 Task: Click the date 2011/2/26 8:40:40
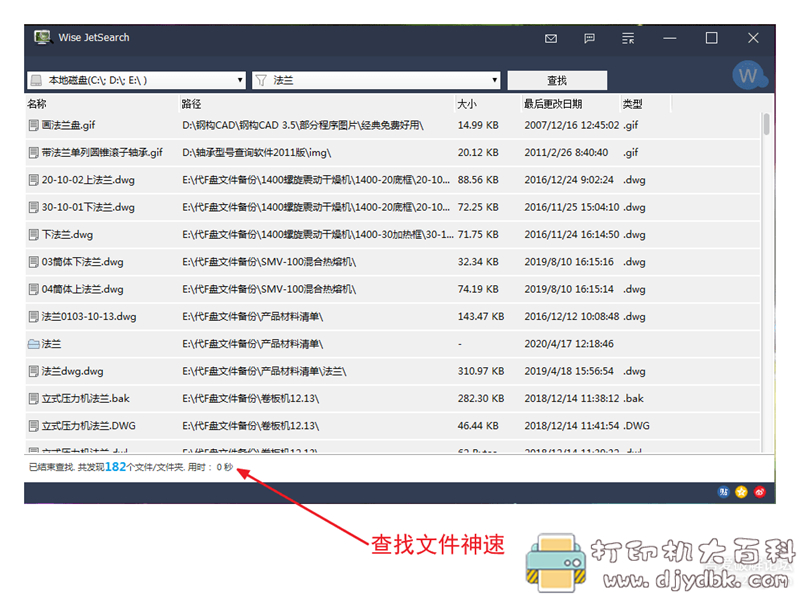point(566,153)
